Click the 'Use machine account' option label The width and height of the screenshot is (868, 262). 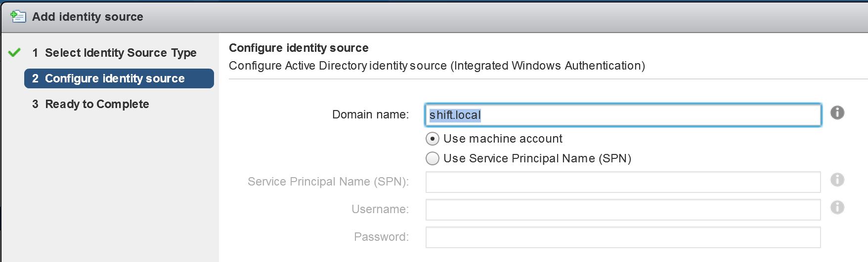tap(503, 139)
